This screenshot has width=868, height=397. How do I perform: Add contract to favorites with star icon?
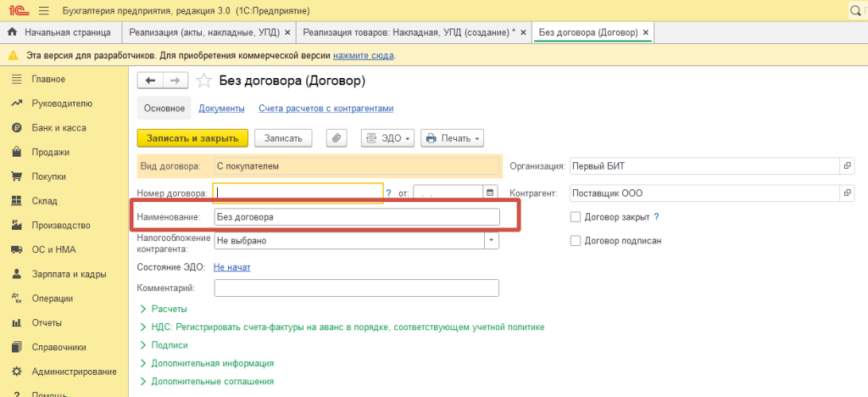[203, 81]
